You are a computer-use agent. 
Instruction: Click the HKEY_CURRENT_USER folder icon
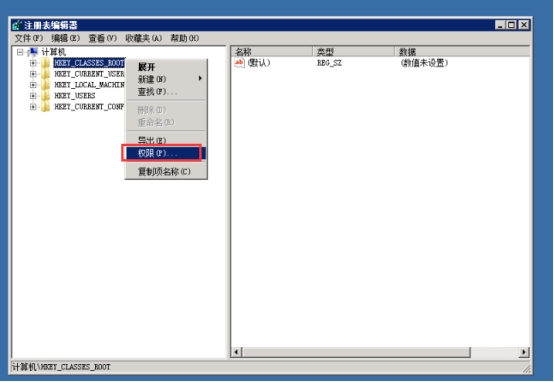click(45, 74)
